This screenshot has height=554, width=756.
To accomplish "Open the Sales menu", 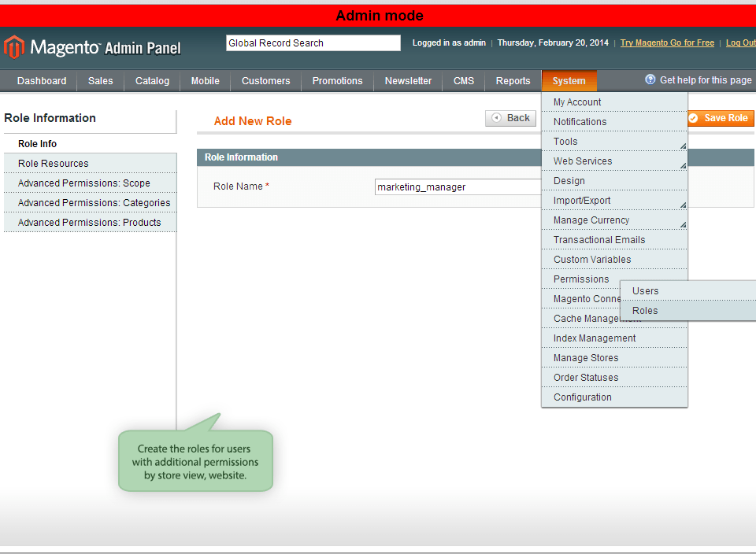I will pos(100,81).
